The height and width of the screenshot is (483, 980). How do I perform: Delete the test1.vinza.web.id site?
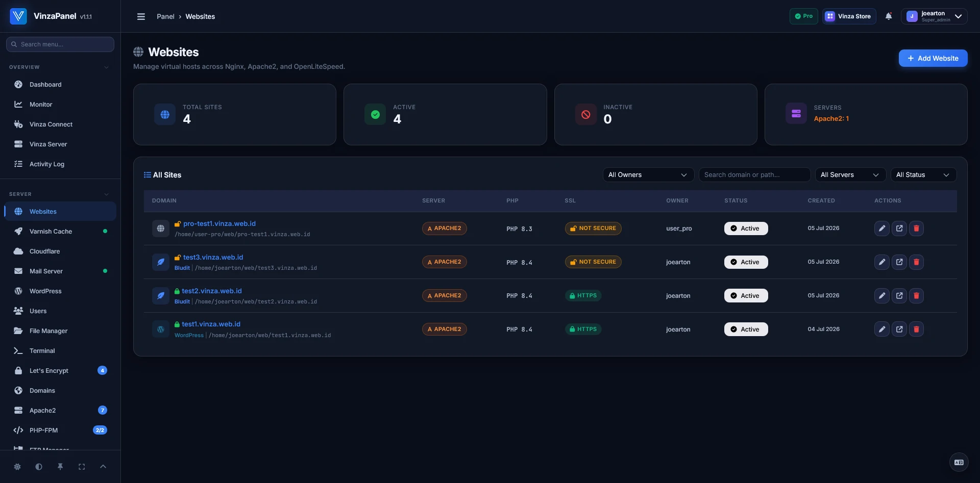pos(916,329)
